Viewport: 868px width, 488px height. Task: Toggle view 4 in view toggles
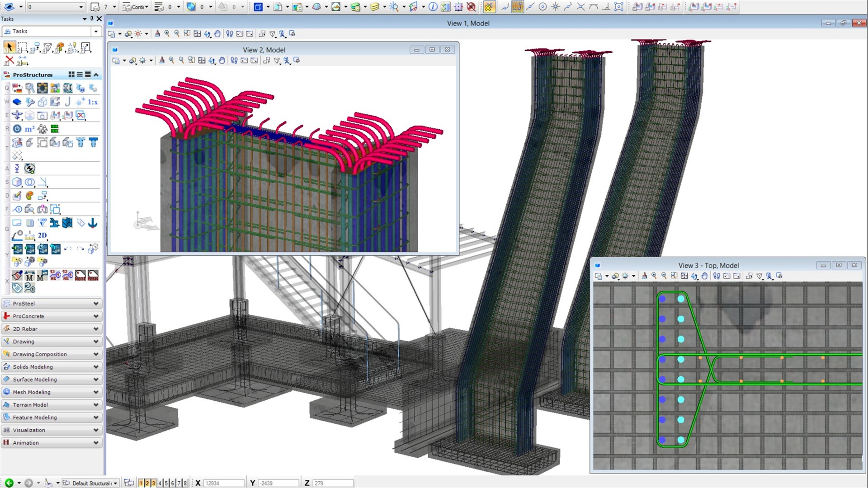[160, 483]
